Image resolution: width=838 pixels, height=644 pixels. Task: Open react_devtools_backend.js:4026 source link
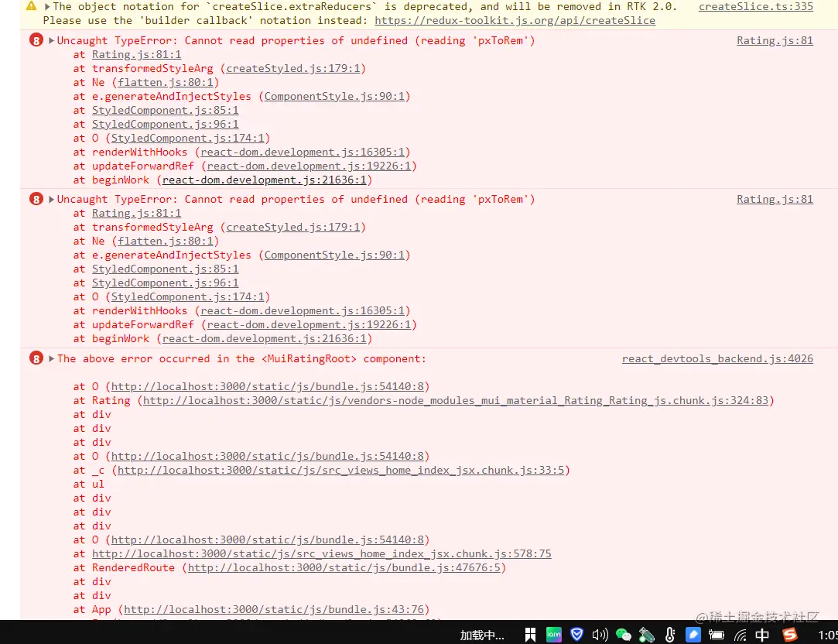point(718,358)
